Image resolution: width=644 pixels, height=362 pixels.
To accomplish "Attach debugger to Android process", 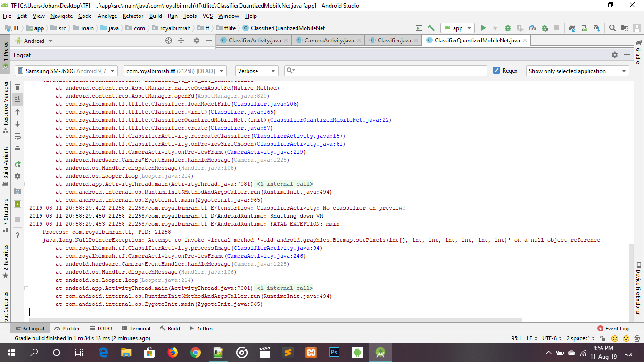I will pyautogui.click(x=545, y=28).
